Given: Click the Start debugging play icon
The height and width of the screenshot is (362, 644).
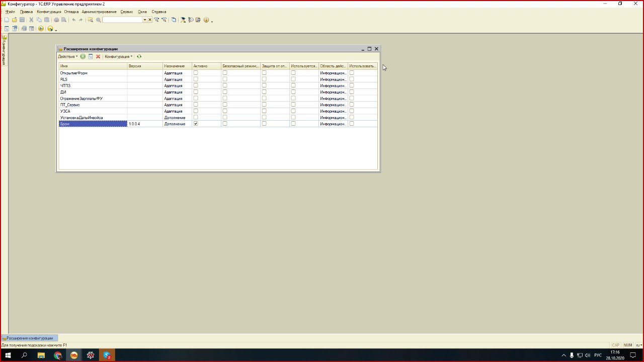Looking at the screenshot, I should [x=41, y=29].
